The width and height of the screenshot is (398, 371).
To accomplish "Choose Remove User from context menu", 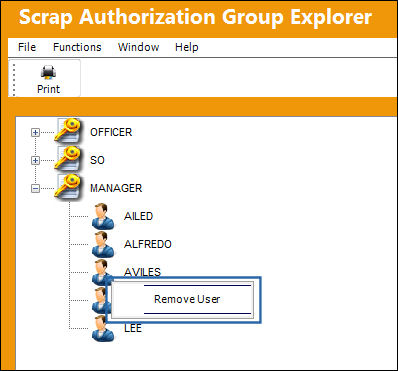I will (x=187, y=299).
